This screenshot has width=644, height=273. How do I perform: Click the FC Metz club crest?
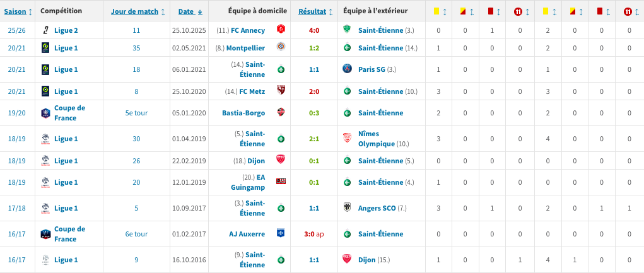(x=281, y=91)
